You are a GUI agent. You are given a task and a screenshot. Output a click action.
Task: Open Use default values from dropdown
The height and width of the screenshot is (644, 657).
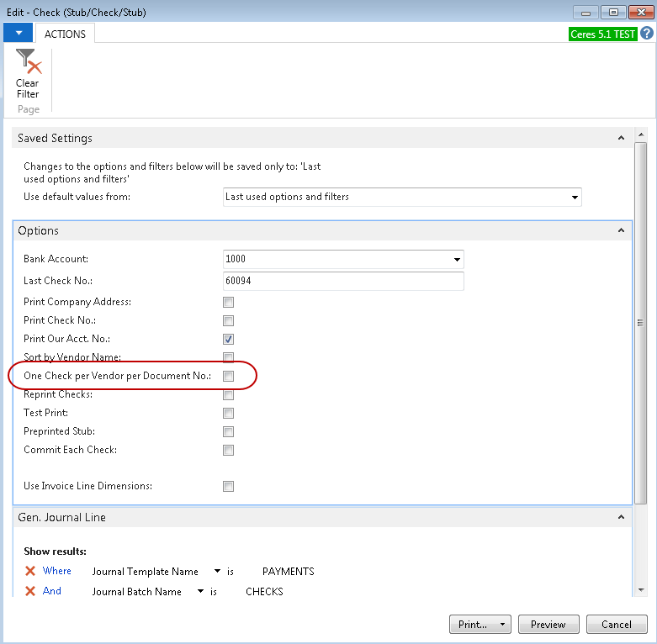point(575,198)
